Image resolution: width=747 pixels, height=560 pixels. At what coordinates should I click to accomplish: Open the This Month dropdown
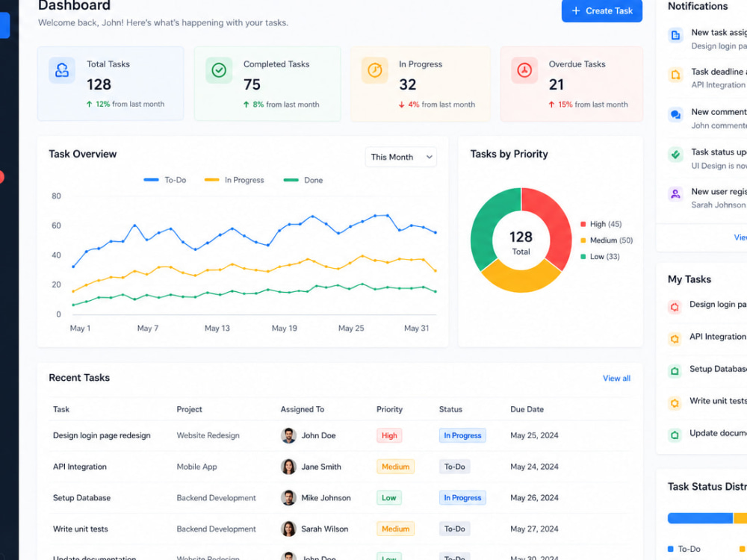(x=400, y=157)
